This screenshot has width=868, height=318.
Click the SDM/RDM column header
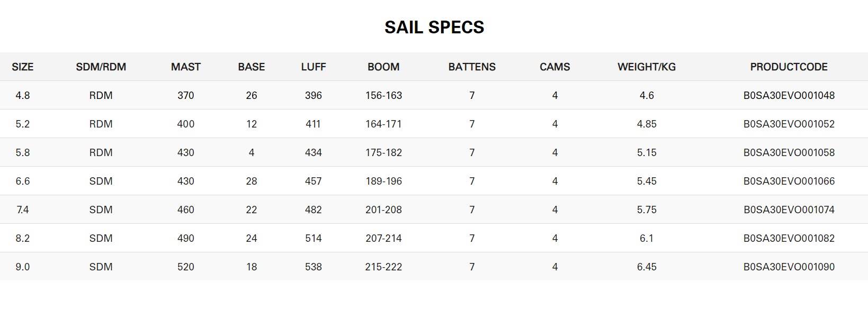(x=101, y=67)
